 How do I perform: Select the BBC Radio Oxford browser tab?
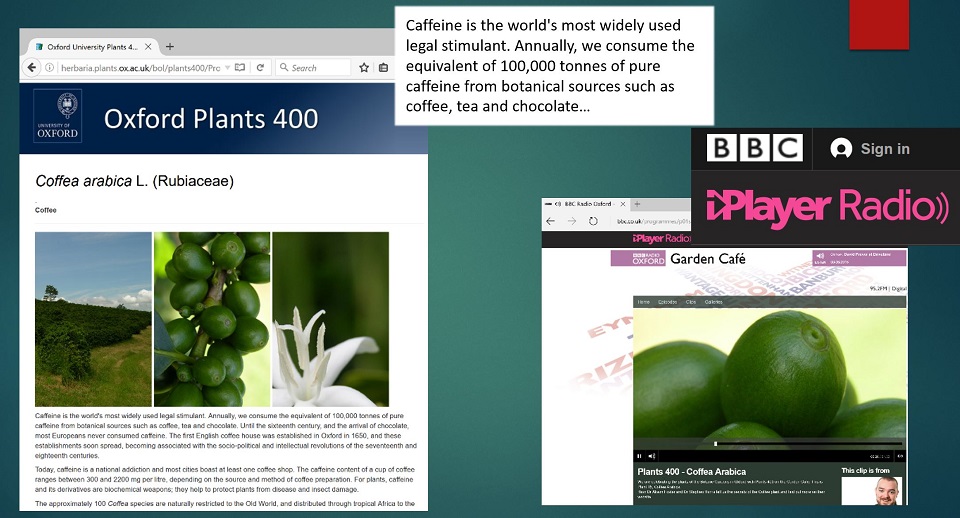coord(585,204)
